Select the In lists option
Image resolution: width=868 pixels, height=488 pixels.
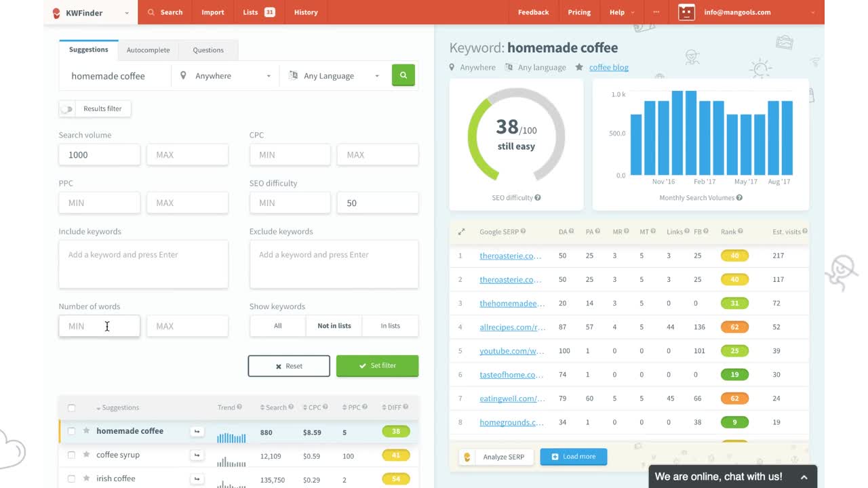point(390,326)
